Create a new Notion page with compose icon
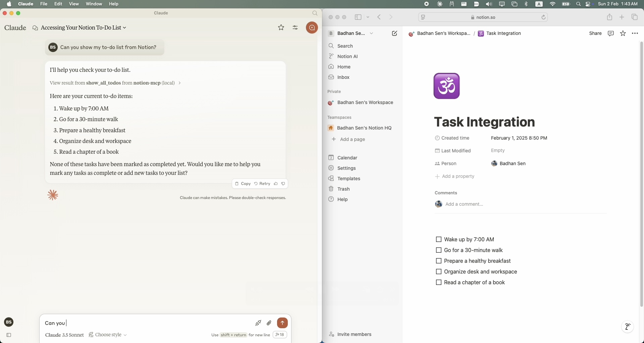 394,34
